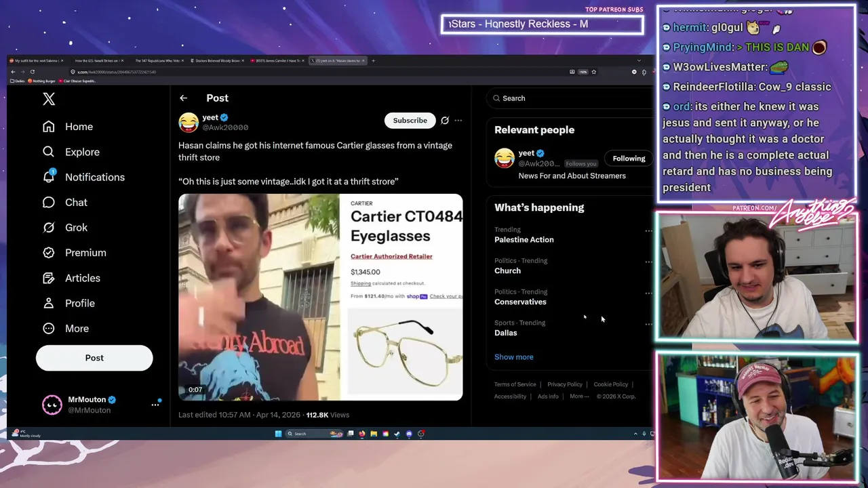Switch to 'The 147 Republicans Who Vote' tab
The height and width of the screenshot is (488, 868).
point(157,60)
